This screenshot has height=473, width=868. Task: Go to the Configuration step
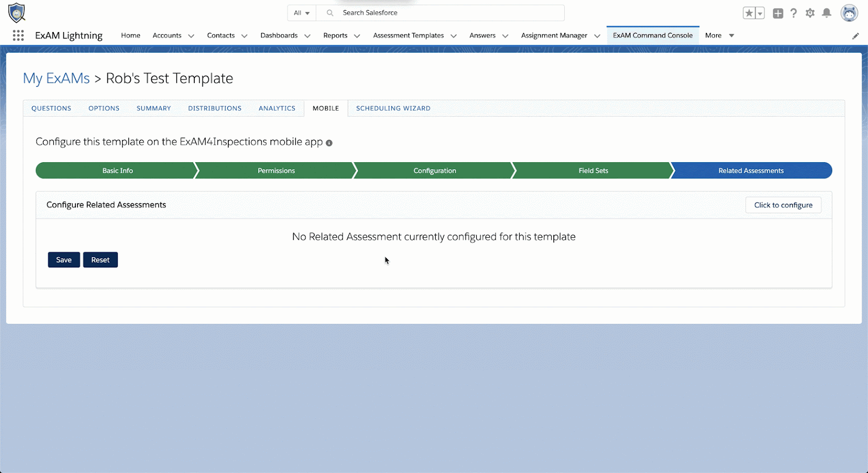point(435,170)
